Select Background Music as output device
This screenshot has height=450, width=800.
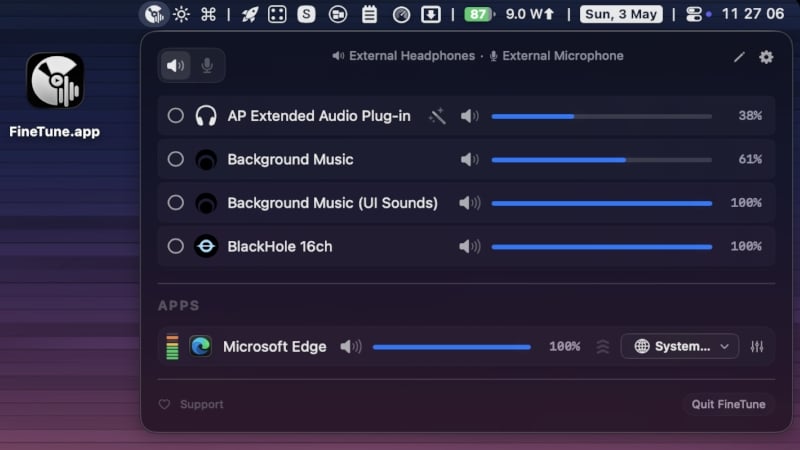point(176,159)
